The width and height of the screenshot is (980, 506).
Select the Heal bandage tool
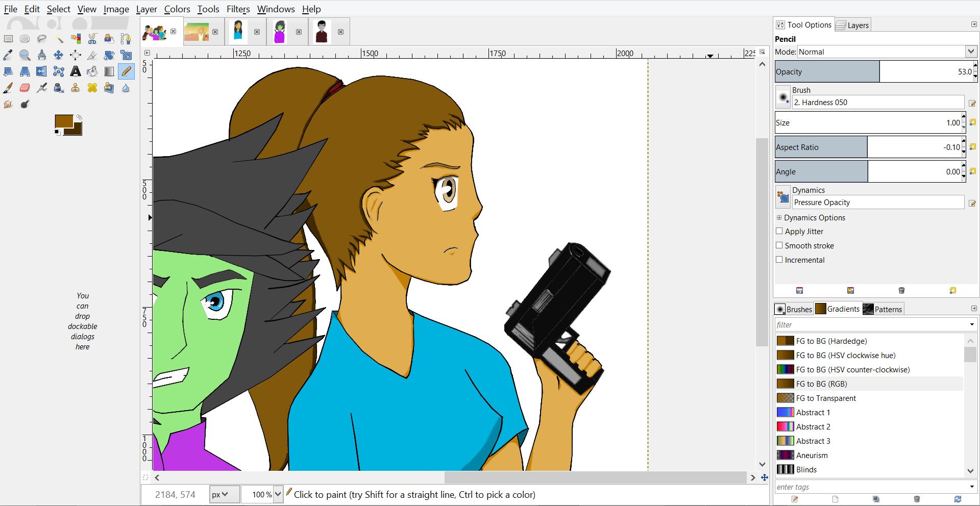tap(92, 88)
